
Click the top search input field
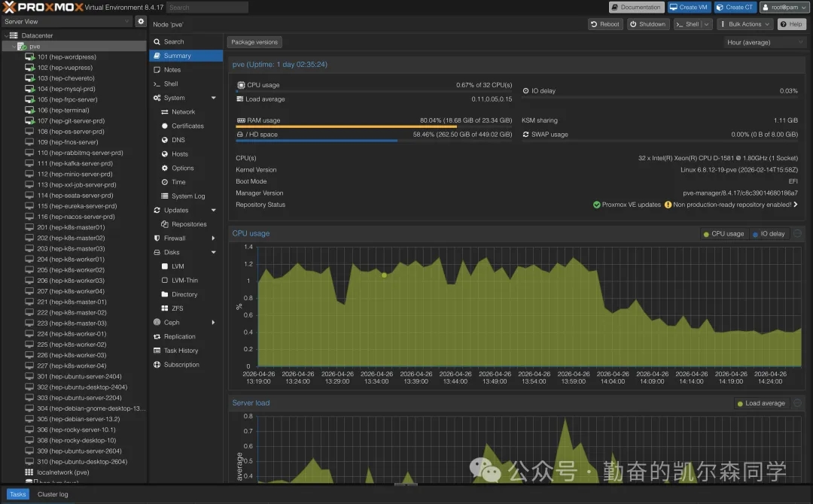[x=206, y=8]
